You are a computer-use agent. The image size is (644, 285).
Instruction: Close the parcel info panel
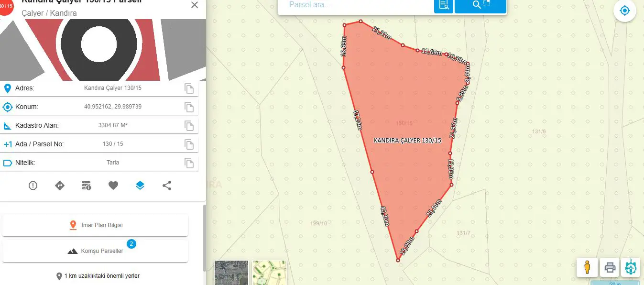point(194,5)
